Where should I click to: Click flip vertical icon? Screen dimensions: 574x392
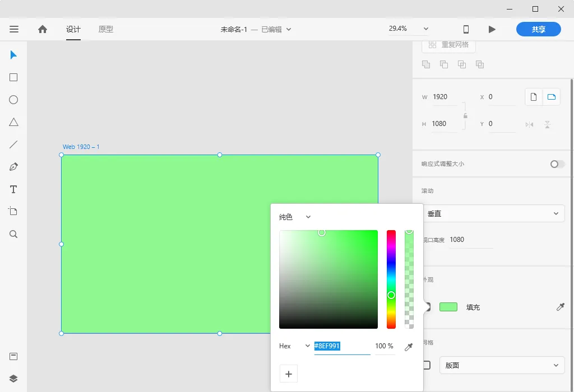coord(547,124)
